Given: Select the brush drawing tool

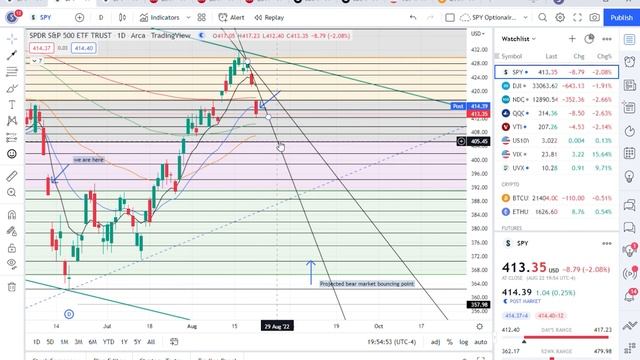Looking at the screenshot, I should click(x=12, y=89).
